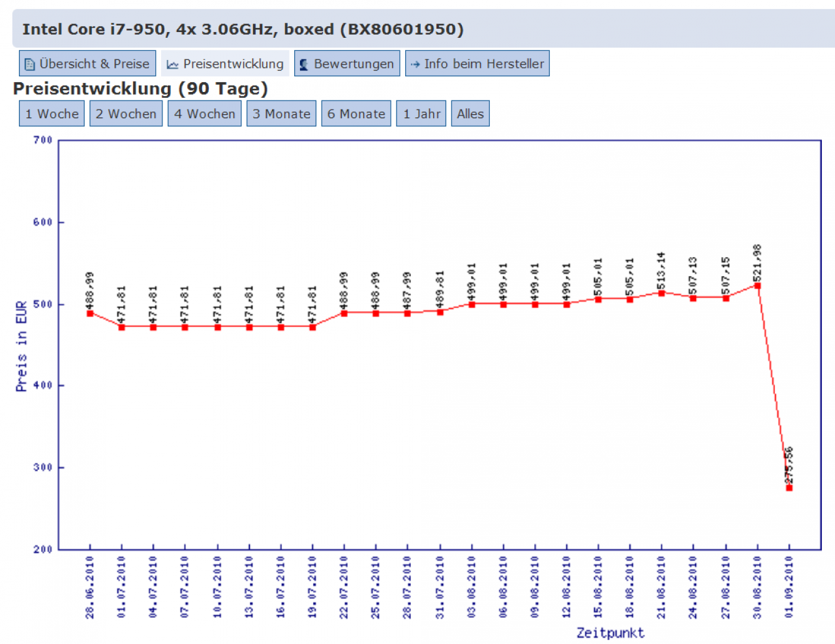Click the 12.08.2010 date label
Image resolution: width=835 pixels, height=644 pixels.
tap(566, 587)
